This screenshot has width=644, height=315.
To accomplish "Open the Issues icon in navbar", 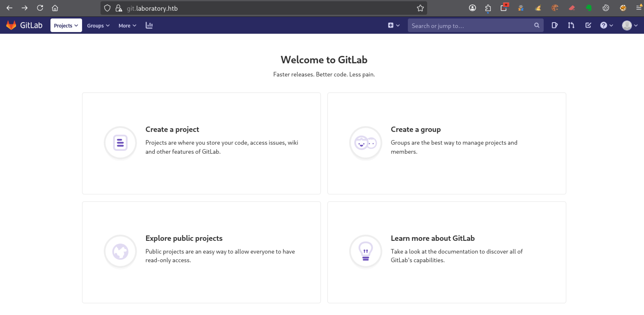I will tap(555, 25).
